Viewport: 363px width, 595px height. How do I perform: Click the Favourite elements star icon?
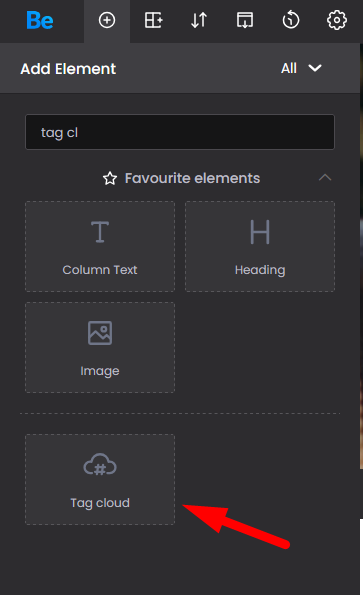coord(110,178)
